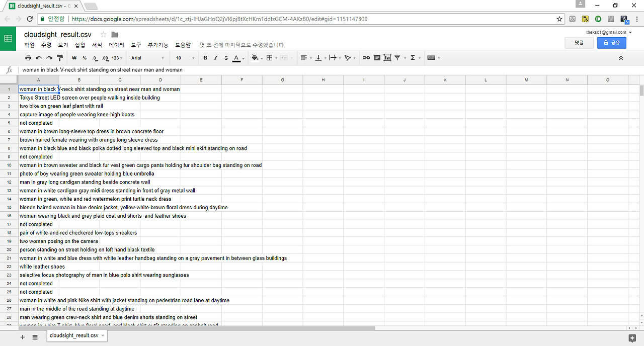This screenshot has width=644, height=346.
Task: Insert a chart from the toolbar
Action: click(387, 58)
